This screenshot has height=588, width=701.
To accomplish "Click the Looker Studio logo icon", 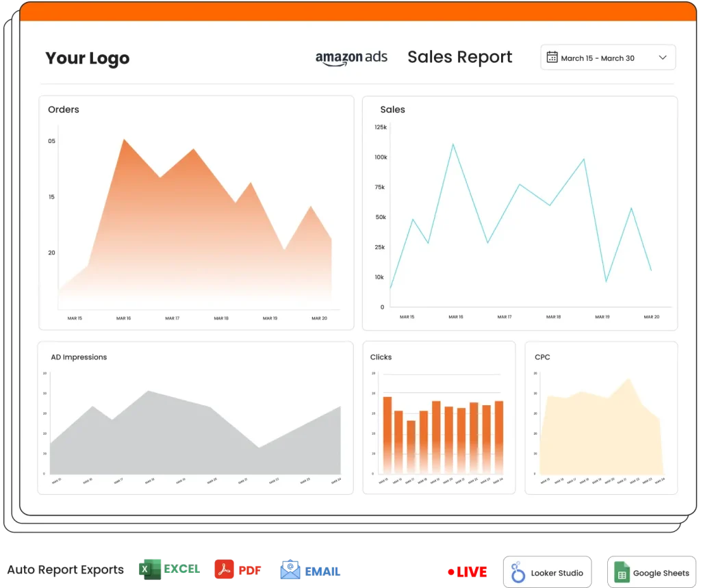I will click(520, 573).
